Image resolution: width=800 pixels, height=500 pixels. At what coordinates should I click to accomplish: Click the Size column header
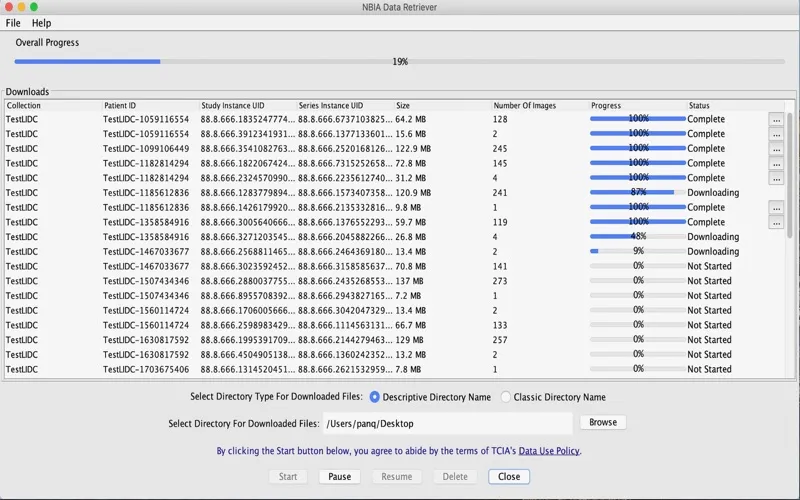click(x=443, y=106)
